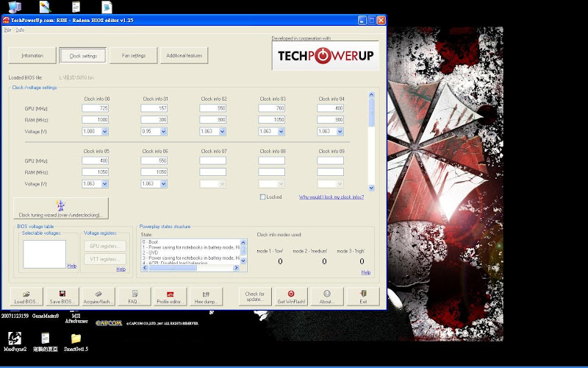Select the SmartGet1.5 folder on desktop

(76, 342)
